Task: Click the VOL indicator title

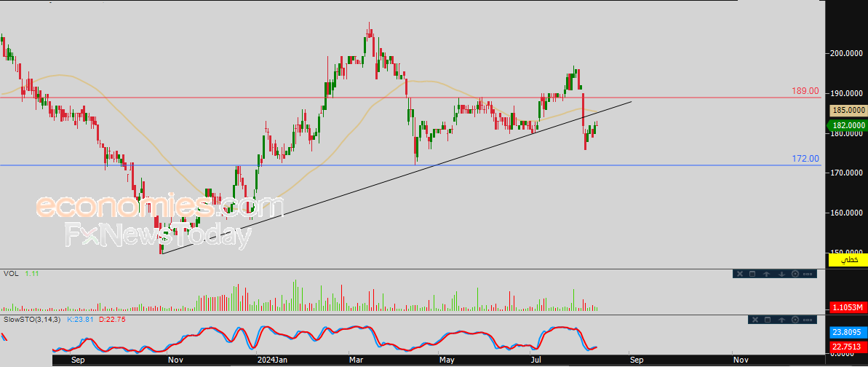Action: (x=10, y=273)
